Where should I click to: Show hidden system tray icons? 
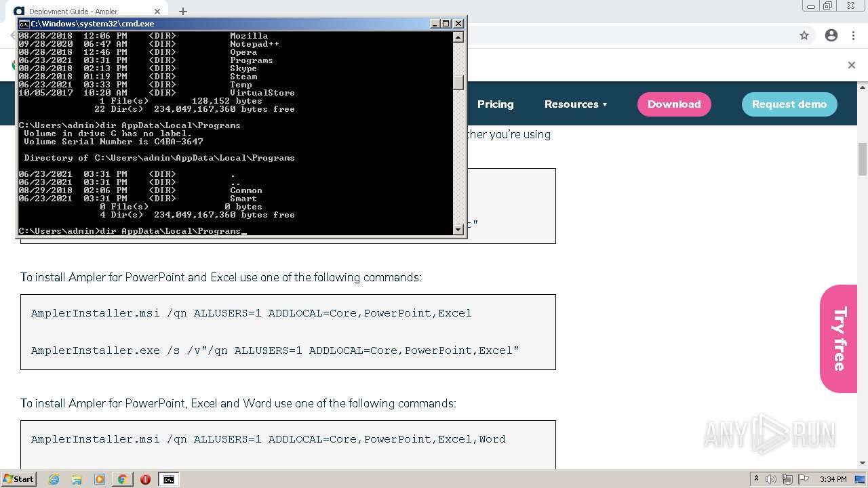pos(756,479)
